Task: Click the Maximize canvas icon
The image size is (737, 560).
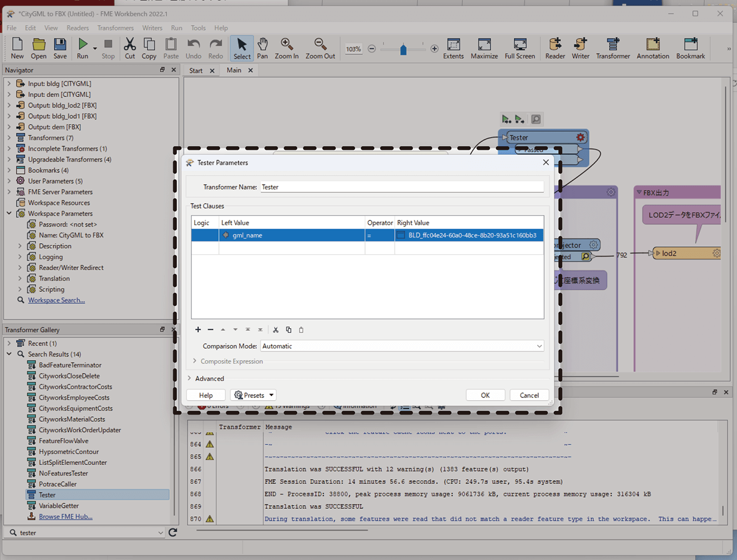Action: pos(484,48)
